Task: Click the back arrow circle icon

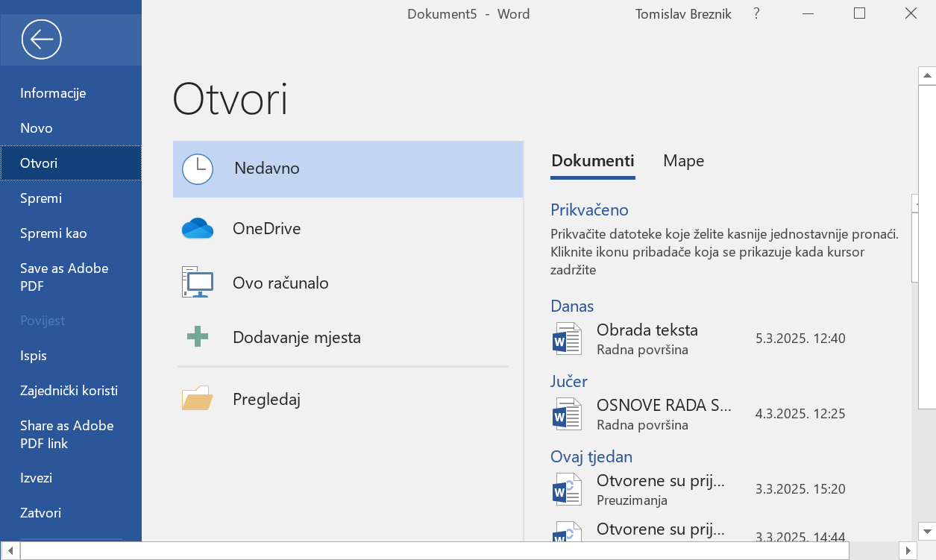Action: (x=41, y=40)
